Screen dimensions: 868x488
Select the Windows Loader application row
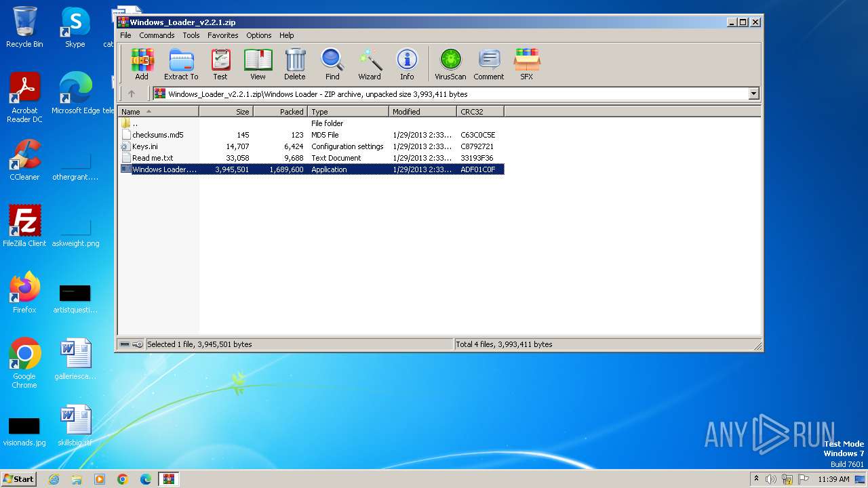pos(311,169)
